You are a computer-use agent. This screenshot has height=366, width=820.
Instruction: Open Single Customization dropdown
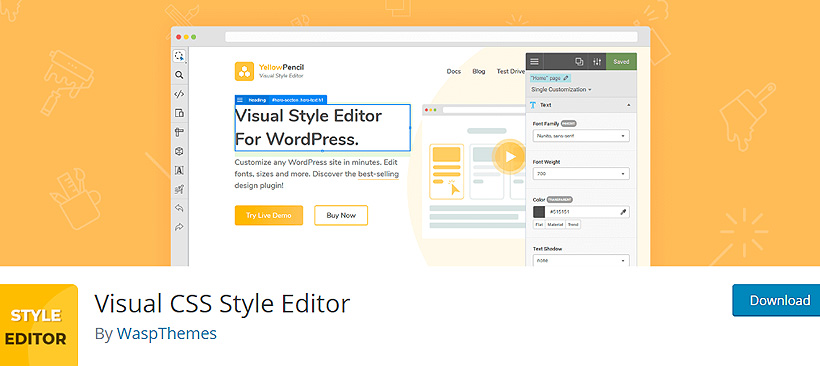tap(561, 89)
